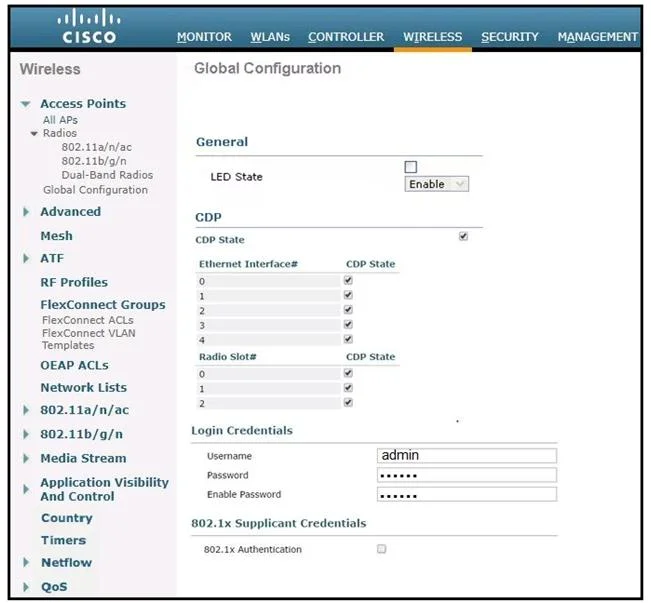Collapse the Radios subtree arrow

tap(34, 133)
